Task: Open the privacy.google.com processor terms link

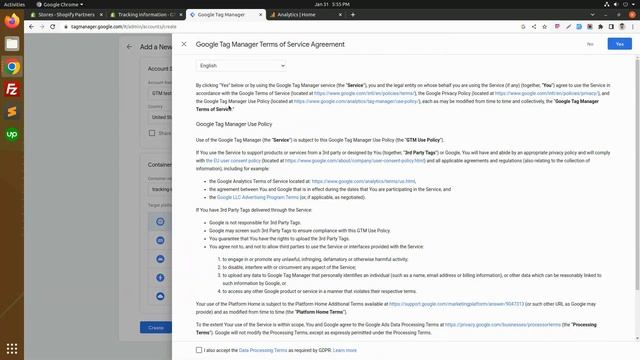Action: [x=502, y=325]
